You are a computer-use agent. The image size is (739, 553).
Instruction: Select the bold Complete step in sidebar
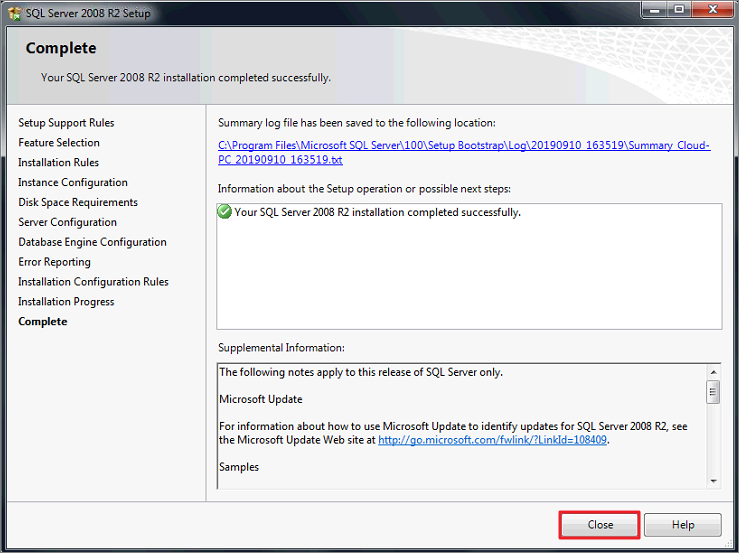42,322
